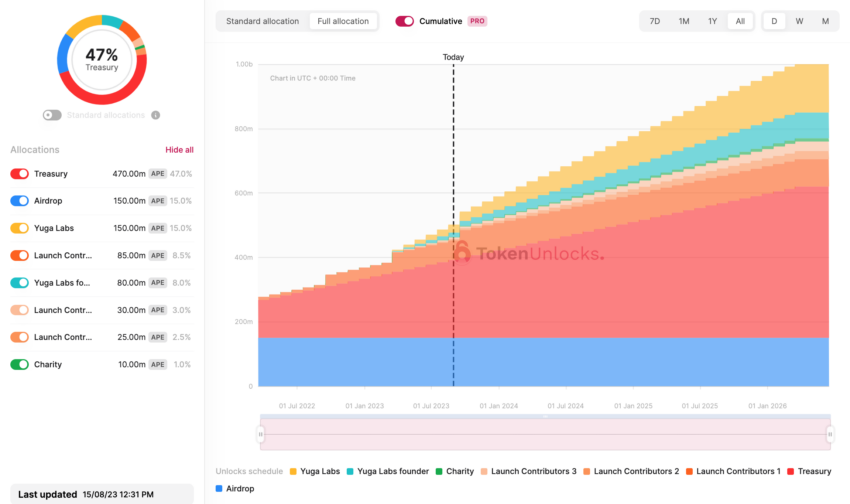Click the Charity legend green square
The width and height of the screenshot is (850, 504).
pos(439,471)
